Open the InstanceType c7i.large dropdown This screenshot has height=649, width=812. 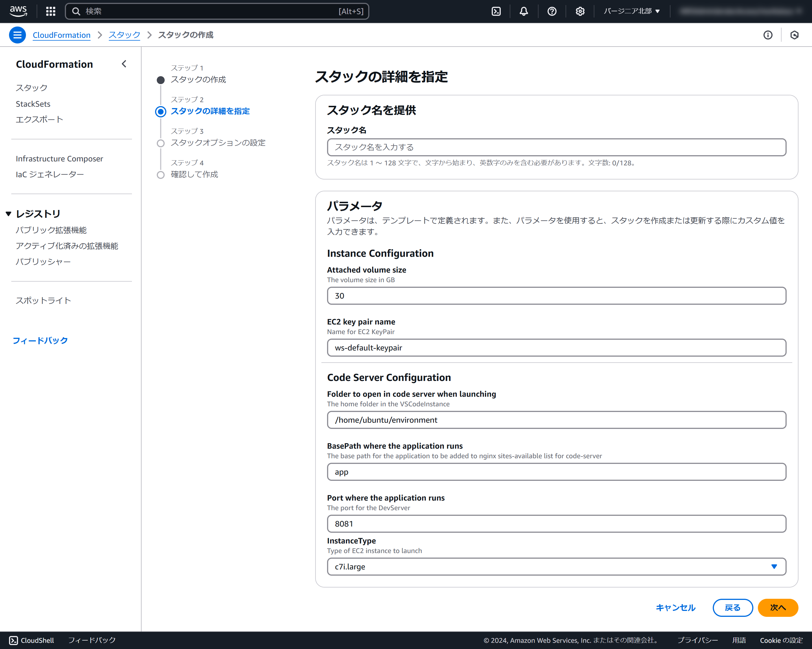(x=556, y=566)
